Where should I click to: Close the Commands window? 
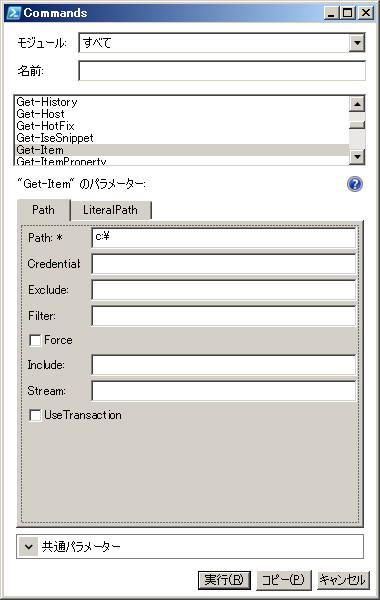tap(366, 13)
